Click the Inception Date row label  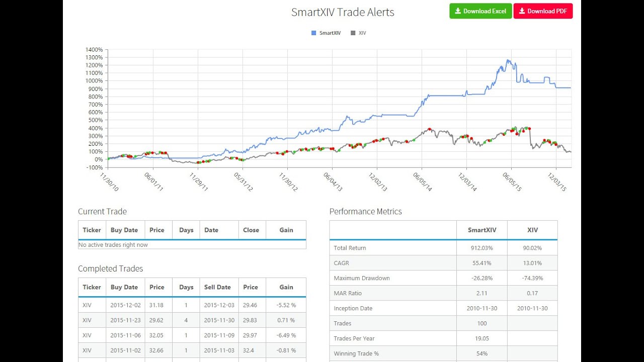coord(353,308)
